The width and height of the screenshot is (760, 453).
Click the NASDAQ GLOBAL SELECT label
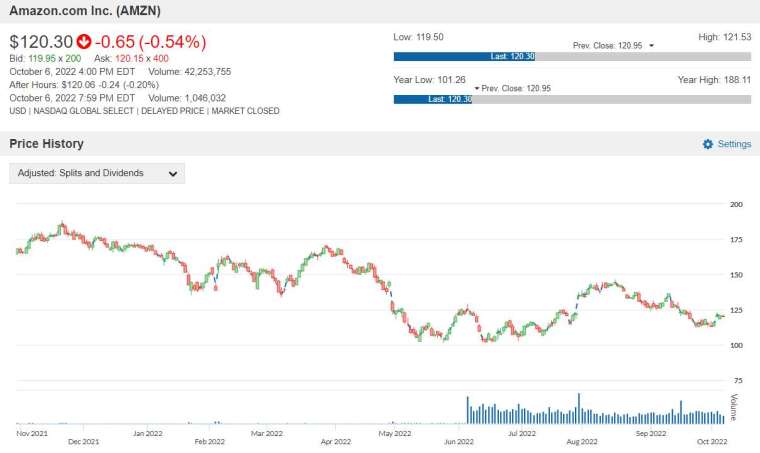coord(83,111)
